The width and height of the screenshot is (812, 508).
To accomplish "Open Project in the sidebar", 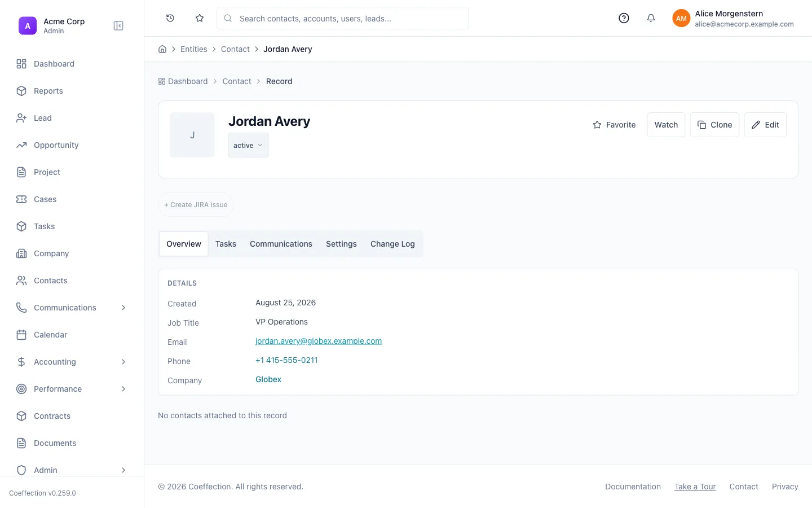I will (72, 172).
